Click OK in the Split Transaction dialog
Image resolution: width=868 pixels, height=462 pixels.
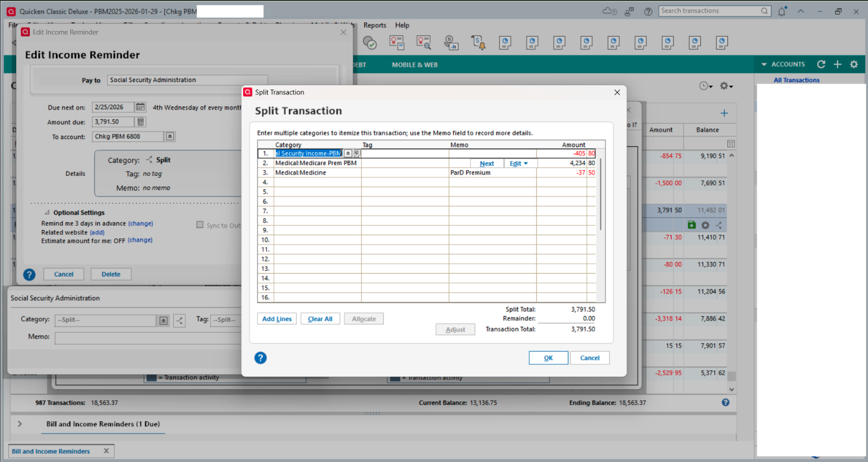[x=548, y=358]
